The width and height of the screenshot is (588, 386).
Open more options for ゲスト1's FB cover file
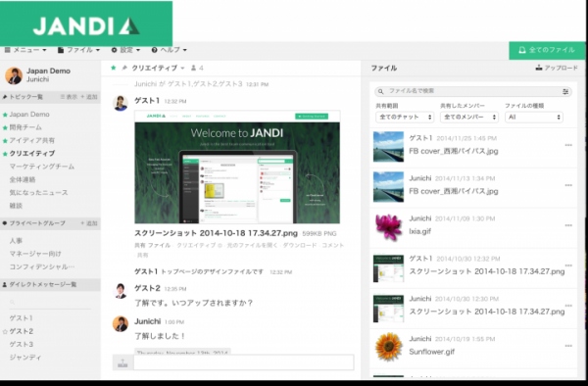568,145
